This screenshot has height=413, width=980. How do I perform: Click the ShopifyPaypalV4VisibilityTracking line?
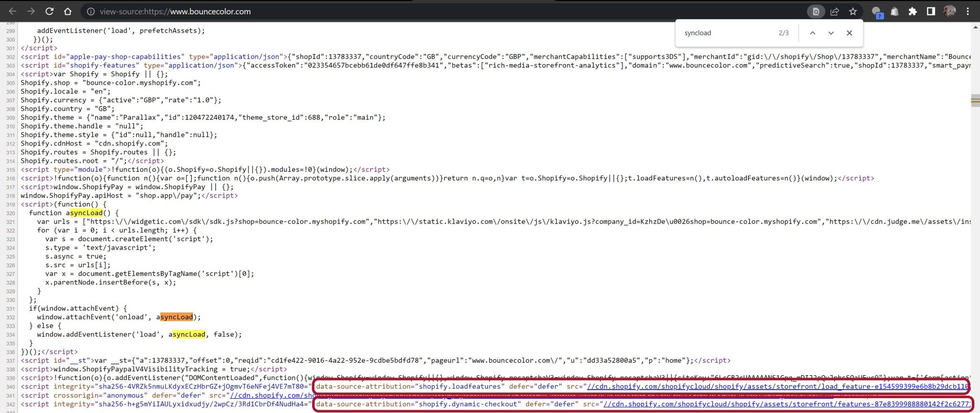click(154, 369)
